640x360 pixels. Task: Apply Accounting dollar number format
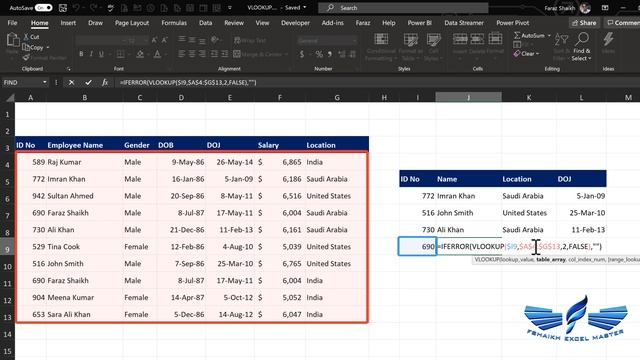tap(302, 54)
